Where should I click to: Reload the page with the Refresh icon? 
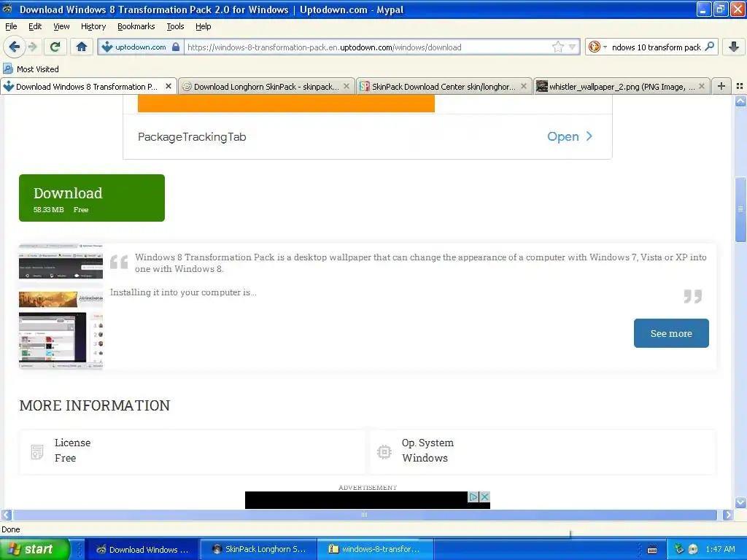pos(55,47)
